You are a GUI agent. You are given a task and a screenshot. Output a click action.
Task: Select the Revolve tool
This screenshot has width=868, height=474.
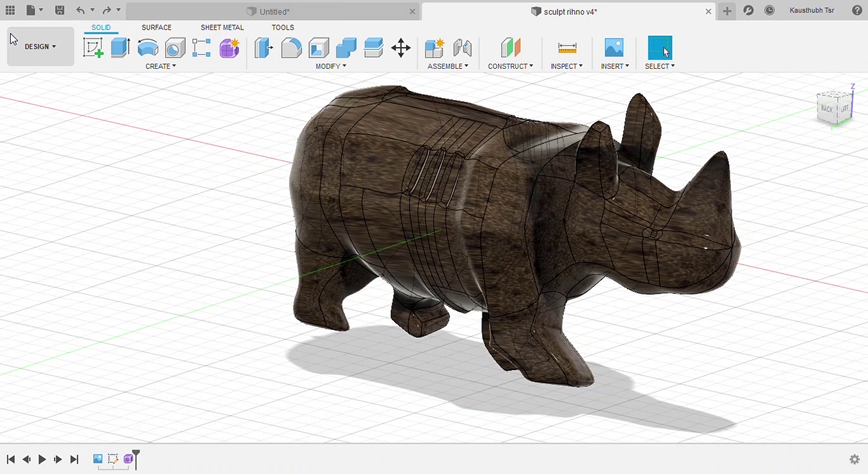coord(148,48)
